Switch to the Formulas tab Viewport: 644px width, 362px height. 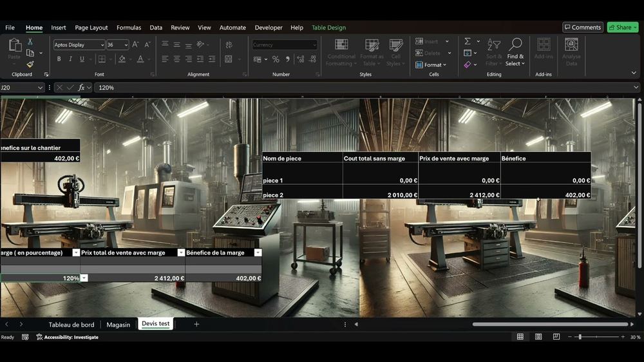pos(129,28)
